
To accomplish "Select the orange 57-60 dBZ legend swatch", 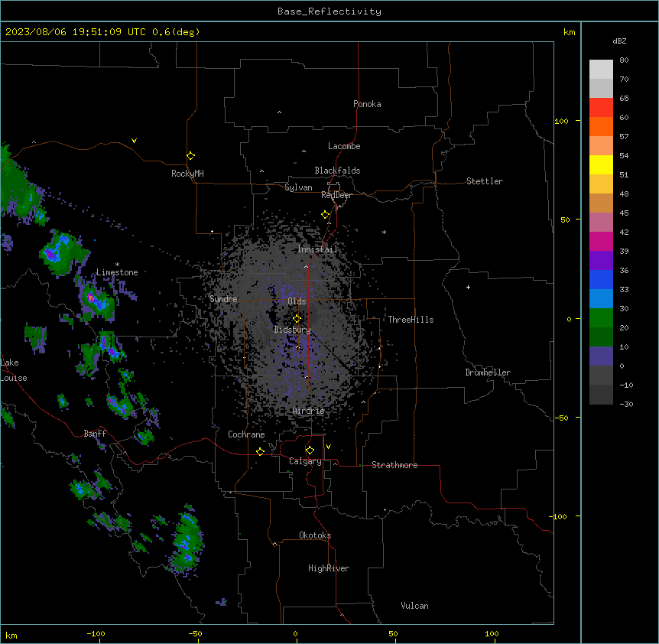I will (x=601, y=126).
